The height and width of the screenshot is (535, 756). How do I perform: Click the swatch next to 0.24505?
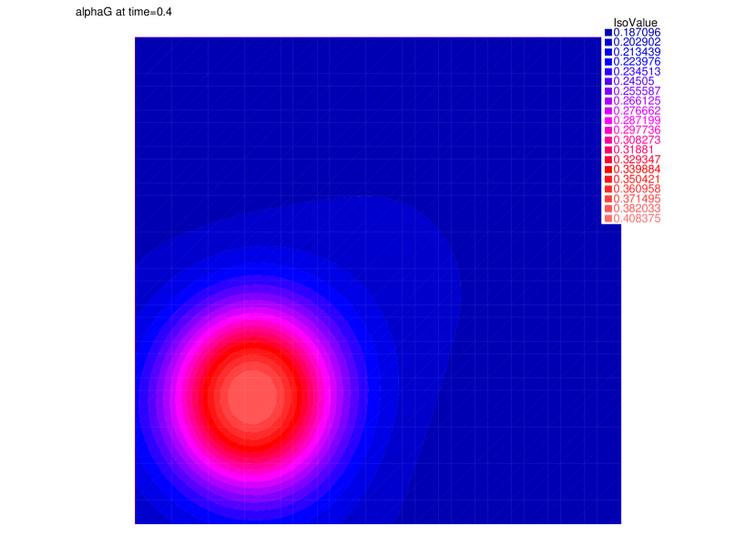[x=608, y=81]
